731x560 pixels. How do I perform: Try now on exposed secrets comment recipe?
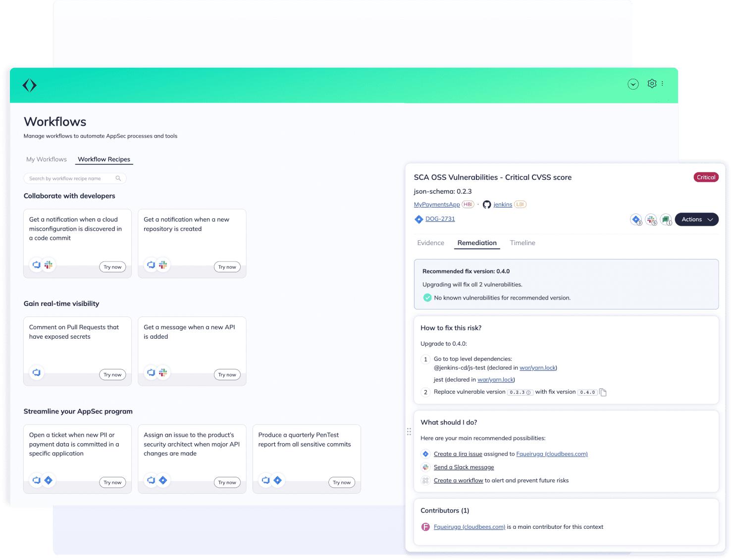pos(112,375)
